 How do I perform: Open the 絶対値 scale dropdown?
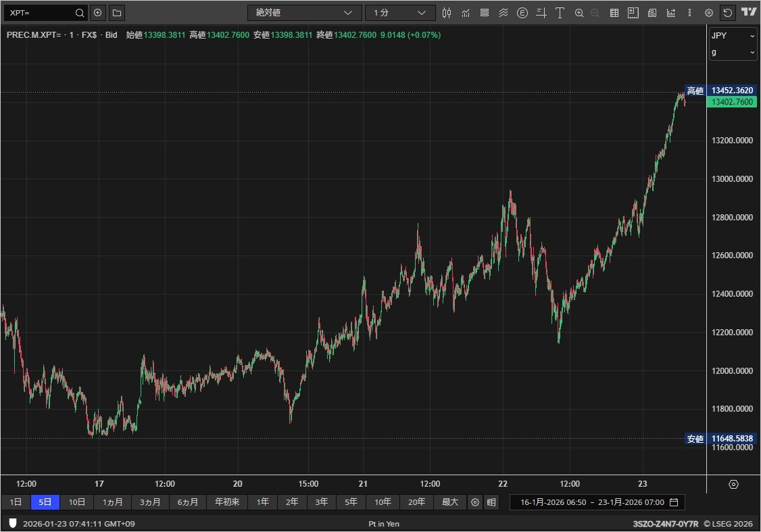coord(304,13)
